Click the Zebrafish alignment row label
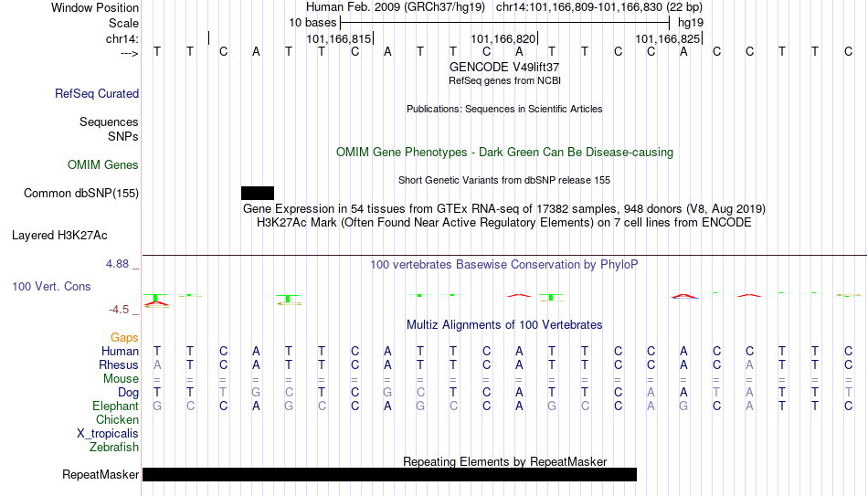 [114, 448]
